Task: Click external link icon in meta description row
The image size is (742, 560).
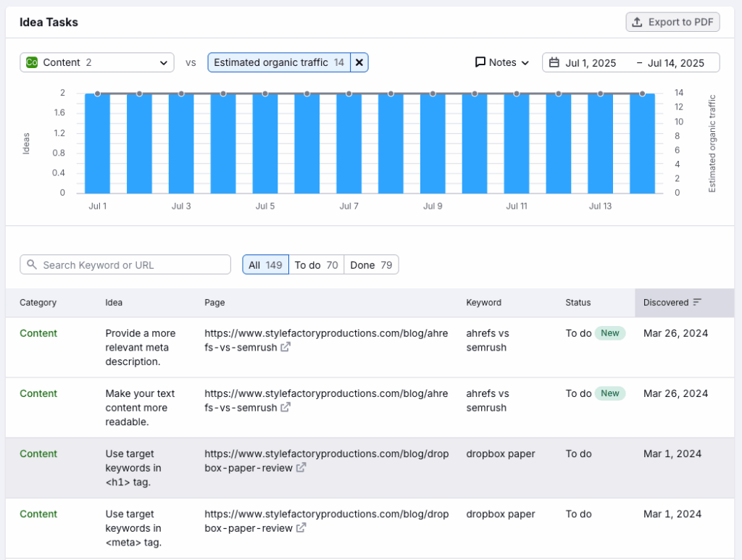Action: click(285, 347)
